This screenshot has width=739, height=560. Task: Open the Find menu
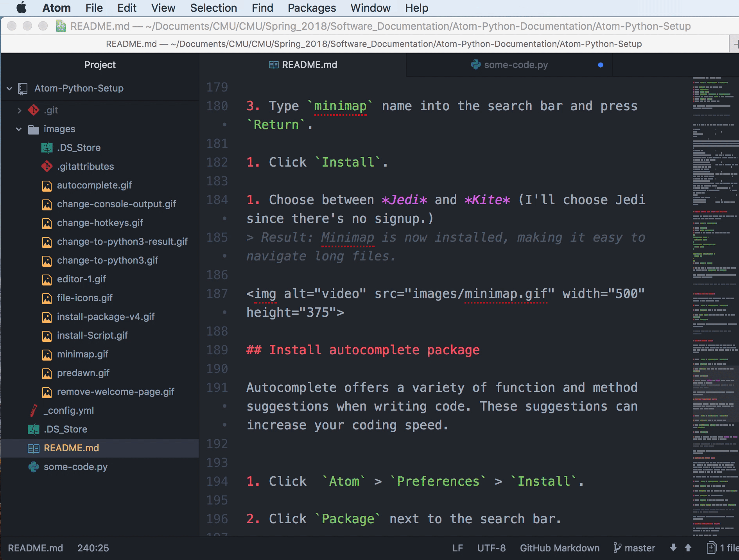pyautogui.click(x=262, y=8)
